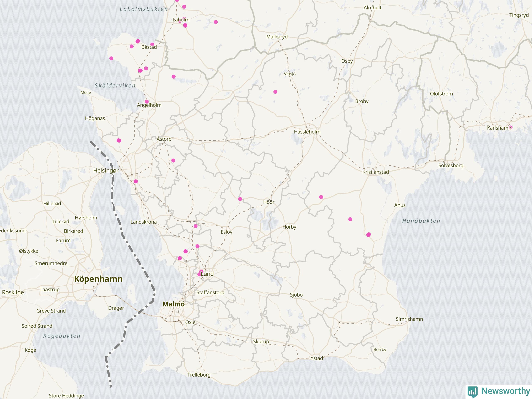Click the Hillerød label
This screenshot has height=399, width=532.
(52, 203)
